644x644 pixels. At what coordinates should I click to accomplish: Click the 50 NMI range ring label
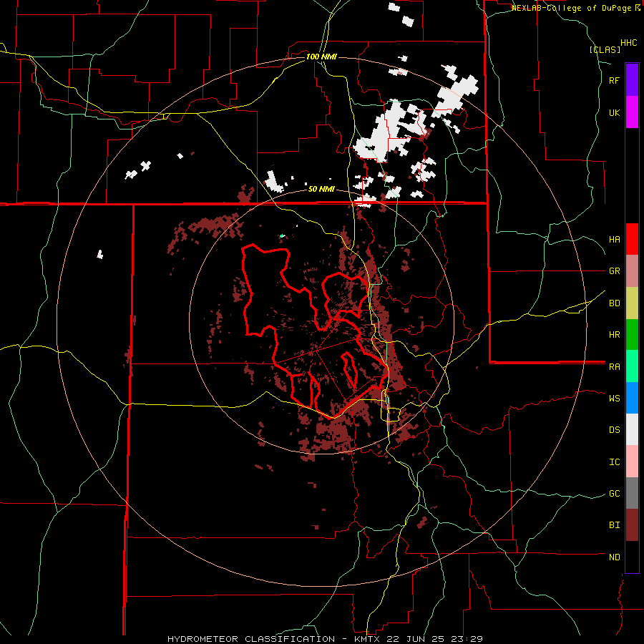pyautogui.click(x=321, y=189)
